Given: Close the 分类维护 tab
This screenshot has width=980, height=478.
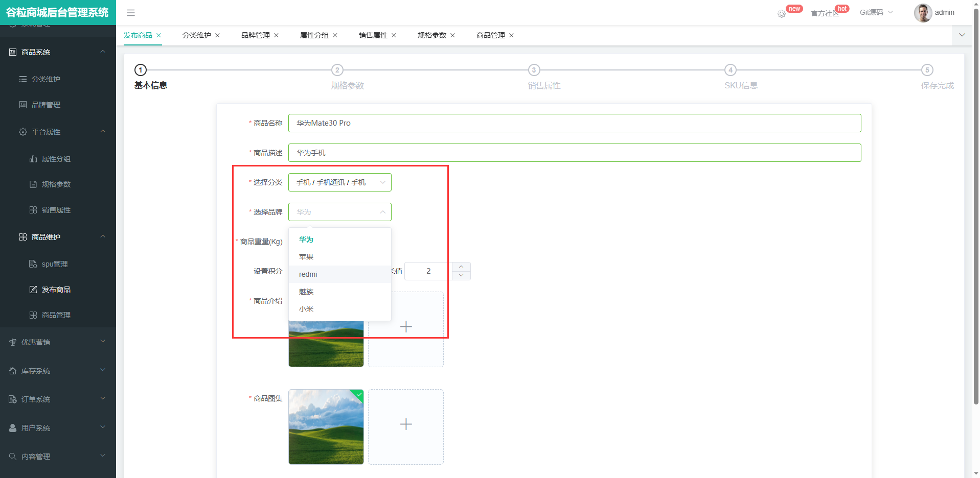Looking at the screenshot, I should point(218,35).
